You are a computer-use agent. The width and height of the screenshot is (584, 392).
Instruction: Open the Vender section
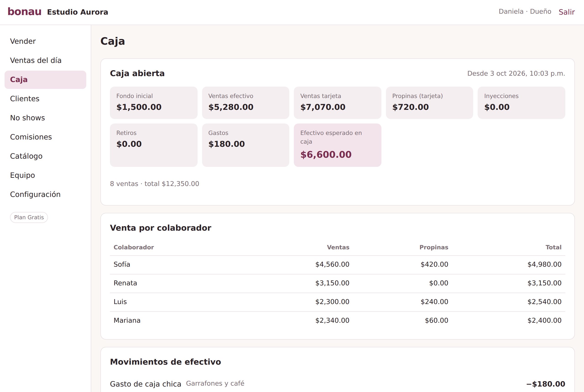pos(45,41)
